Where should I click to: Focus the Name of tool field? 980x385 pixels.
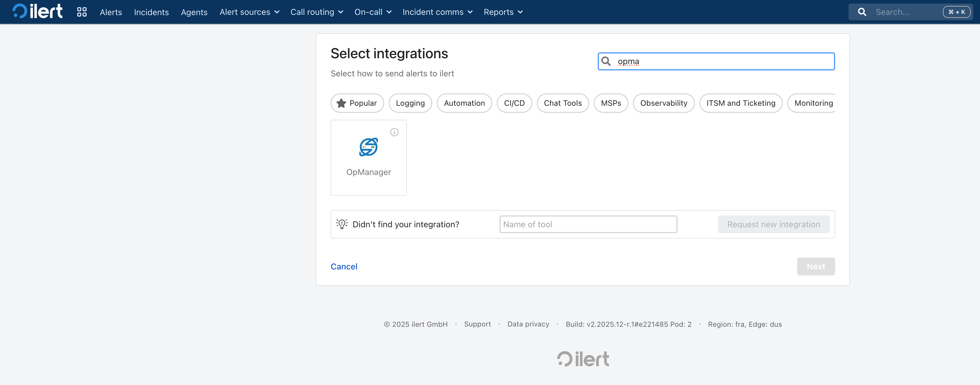[x=588, y=224]
